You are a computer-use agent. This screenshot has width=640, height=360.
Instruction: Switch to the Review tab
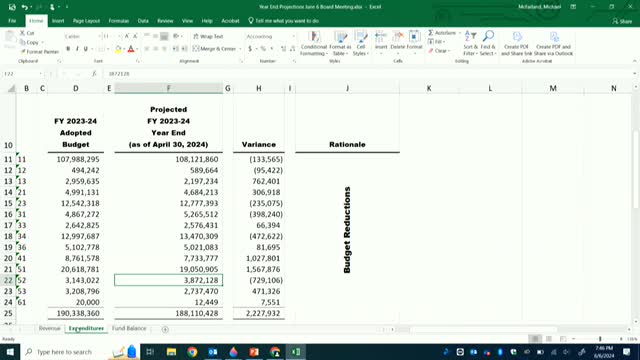(165, 21)
